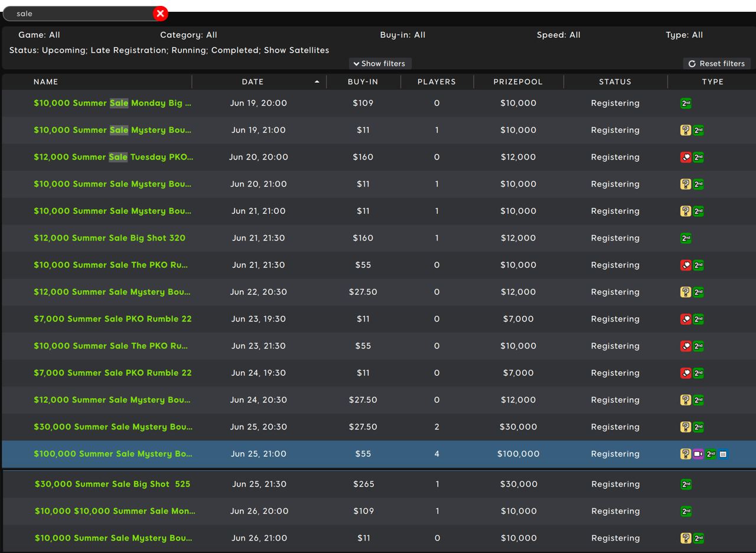This screenshot has width=756, height=553.
Task: Open the Speed: All filter
Action: click(558, 35)
